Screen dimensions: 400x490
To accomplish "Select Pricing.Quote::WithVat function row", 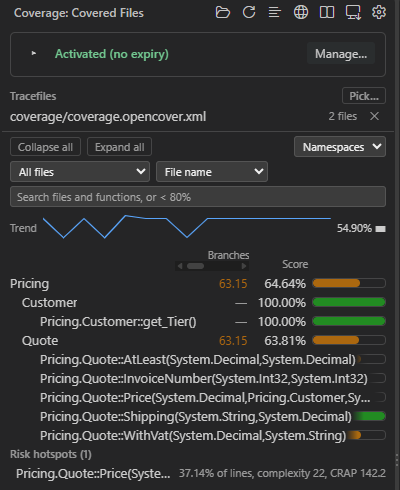I will pyautogui.click(x=198, y=436).
